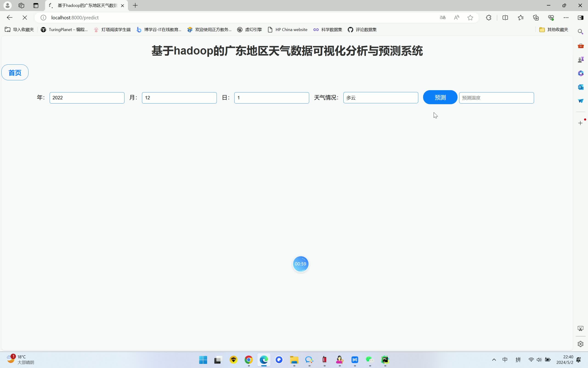
Task: Open the HP China website bookmark
Action: coord(287,29)
